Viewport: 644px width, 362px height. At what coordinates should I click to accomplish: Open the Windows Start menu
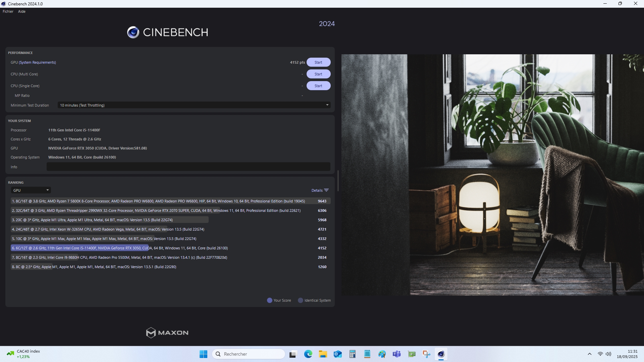(x=203, y=354)
